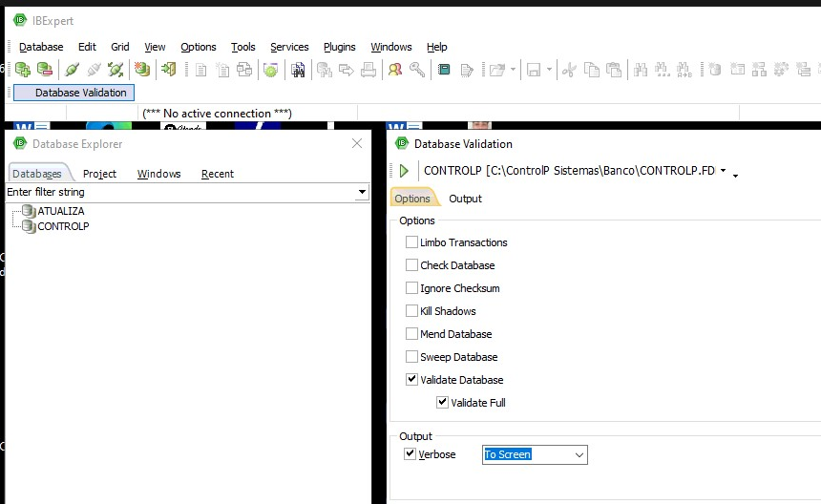821x504 pixels.
Task: Open the Database menu
Action: 41,47
